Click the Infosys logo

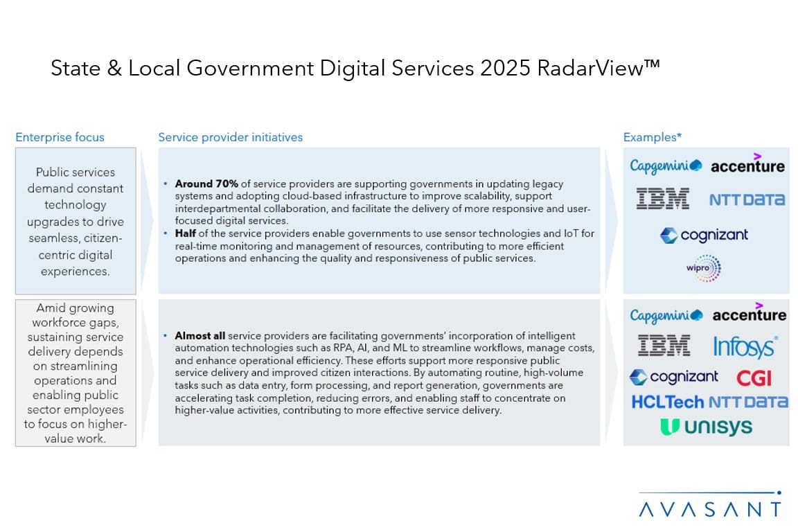pyautogui.click(x=745, y=346)
